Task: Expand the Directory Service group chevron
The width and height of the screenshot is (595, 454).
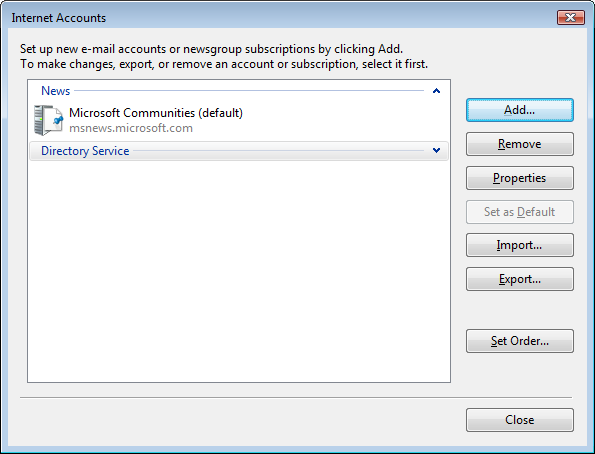Action: (x=436, y=151)
